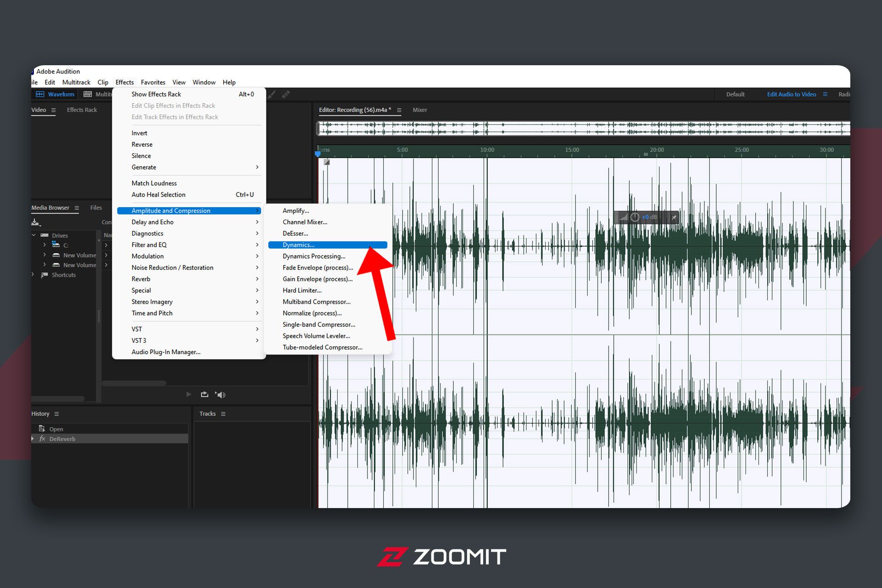Open the Media Browser panel menu icon
This screenshot has height=588, width=882.
pyautogui.click(x=77, y=208)
